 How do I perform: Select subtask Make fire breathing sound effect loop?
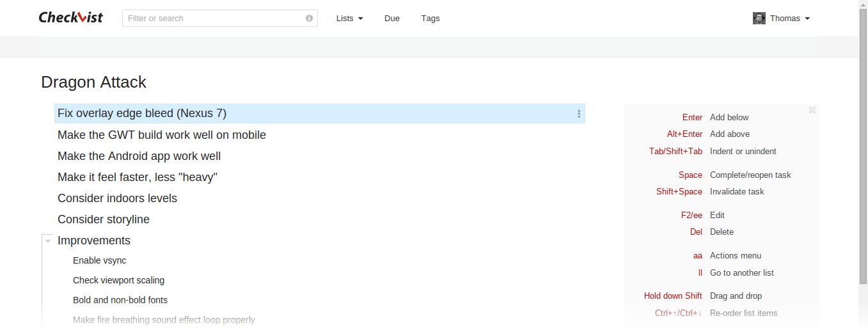pos(164,320)
